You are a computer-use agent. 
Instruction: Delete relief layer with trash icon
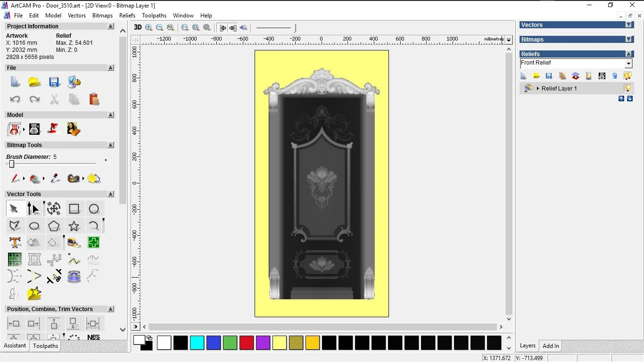615,76
